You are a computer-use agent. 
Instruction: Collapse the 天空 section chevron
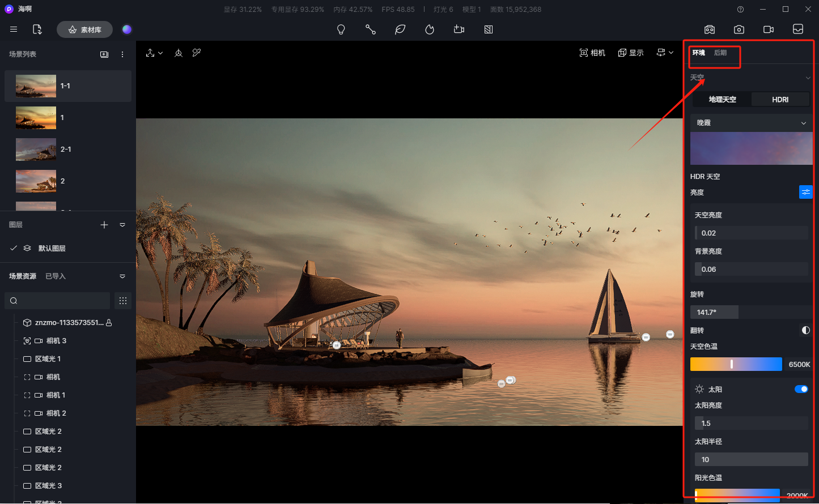point(808,78)
